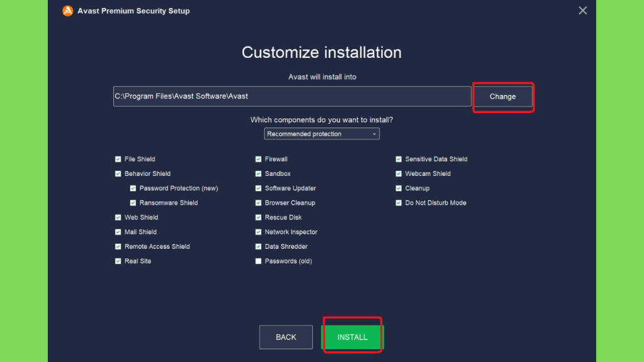The width and height of the screenshot is (644, 362).
Task: Close the Avast setup window
Action: (x=582, y=11)
